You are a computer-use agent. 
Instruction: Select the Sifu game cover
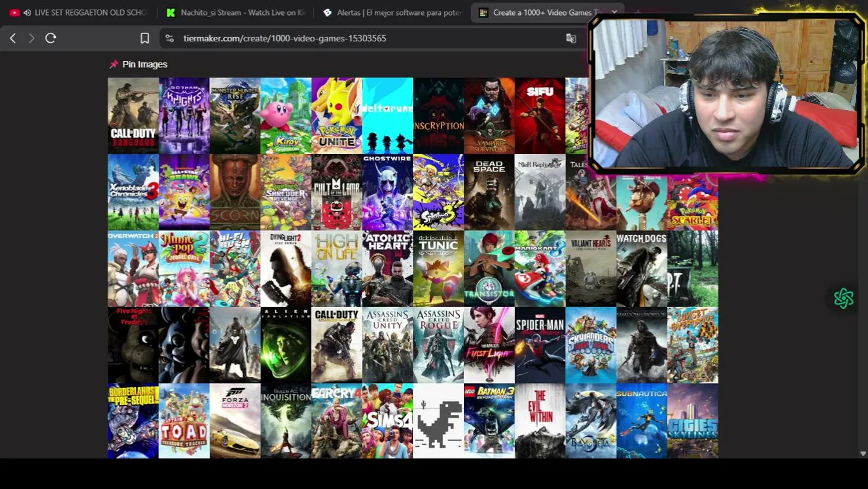[x=540, y=115]
